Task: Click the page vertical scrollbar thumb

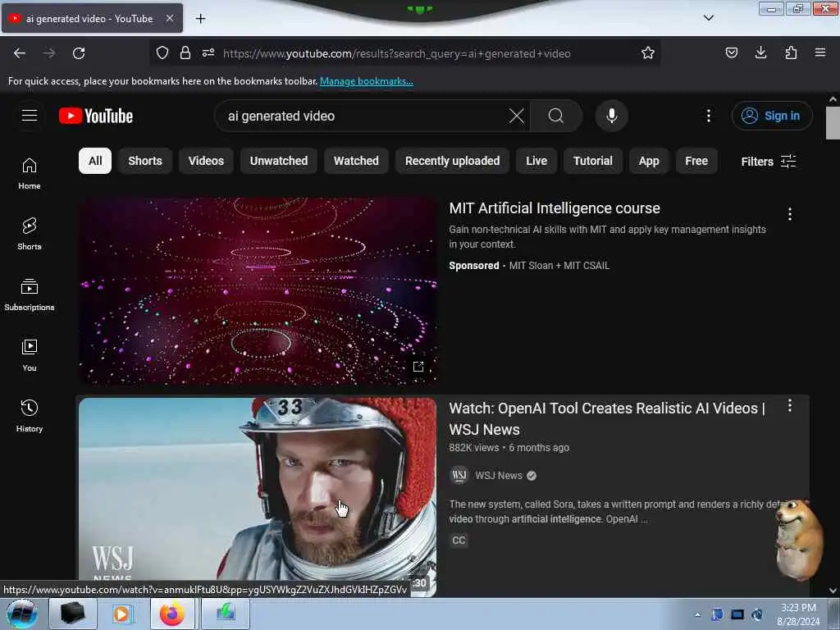Action: tap(833, 123)
